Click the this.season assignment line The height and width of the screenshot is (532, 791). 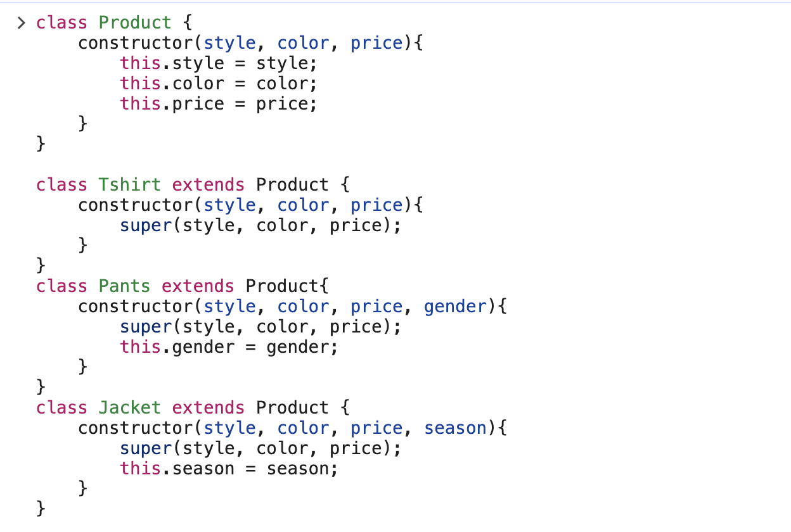(x=229, y=469)
